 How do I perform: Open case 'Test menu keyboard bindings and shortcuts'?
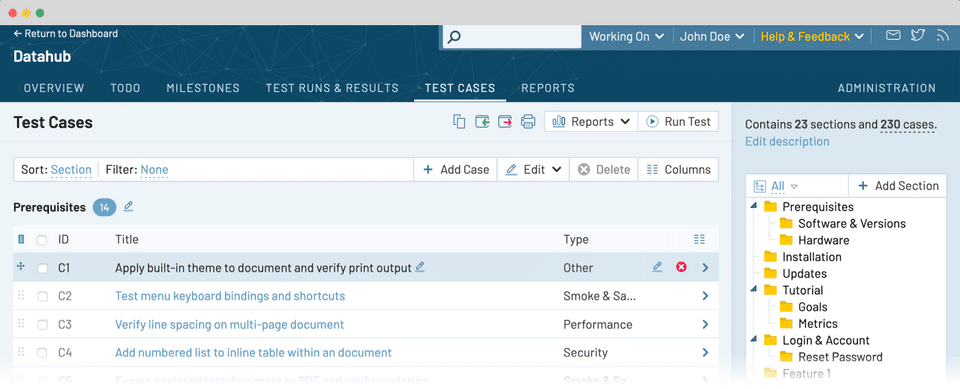230,296
